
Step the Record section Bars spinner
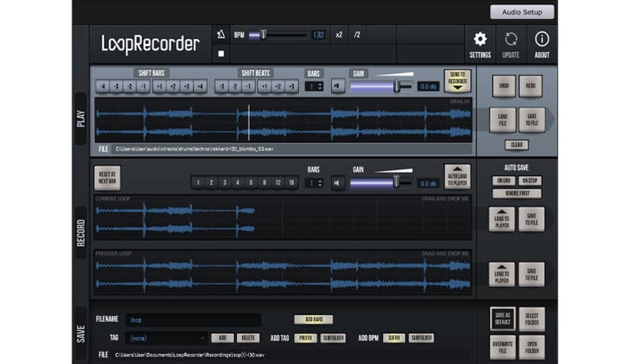[320, 184]
